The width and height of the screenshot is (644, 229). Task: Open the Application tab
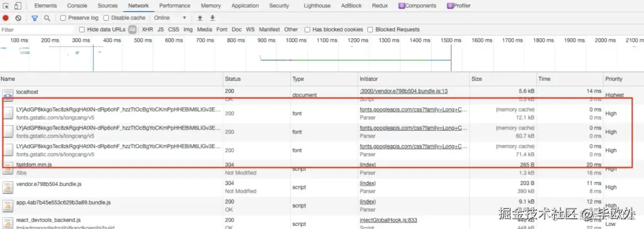pyautogui.click(x=245, y=6)
